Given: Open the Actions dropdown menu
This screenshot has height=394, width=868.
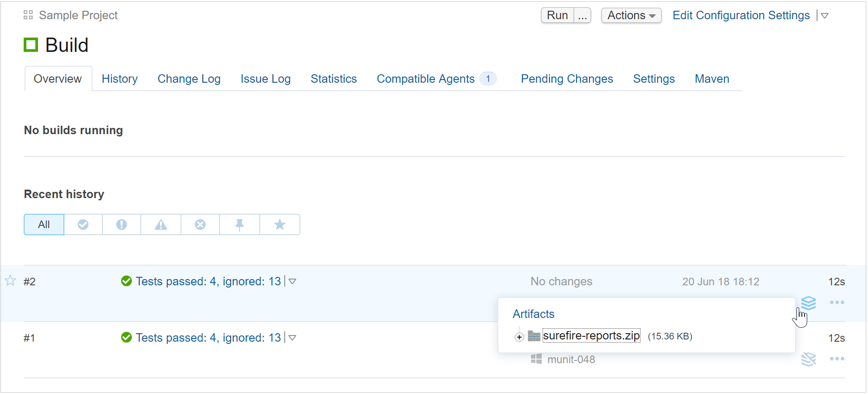Looking at the screenshot, I should [x=631, y=16].
